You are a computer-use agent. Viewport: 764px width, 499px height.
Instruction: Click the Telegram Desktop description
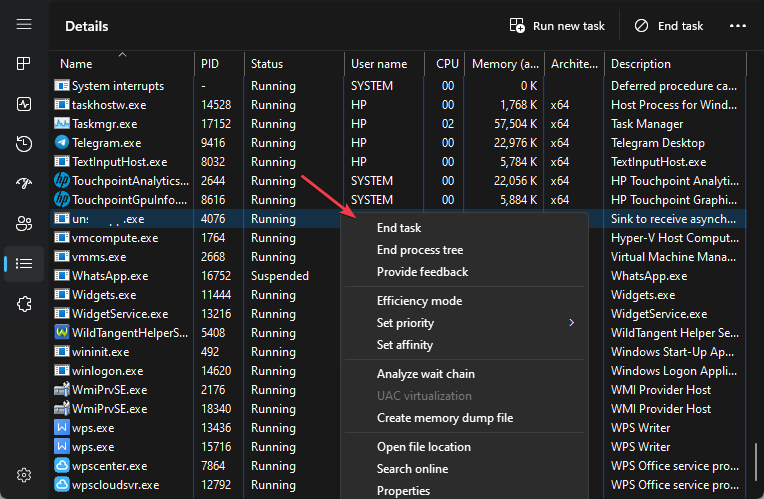coord(658,143)
